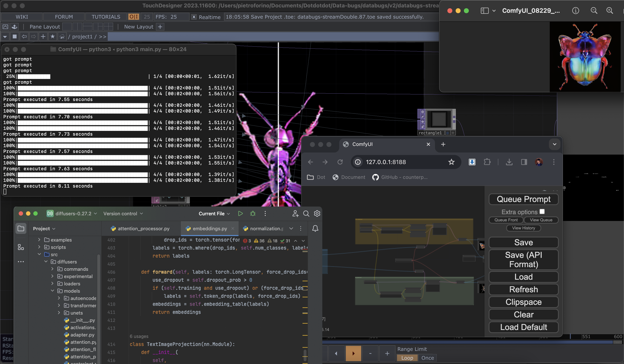Open the browser tab search chevron
This screenshot has height=364, width=624.
pos(554,144)
